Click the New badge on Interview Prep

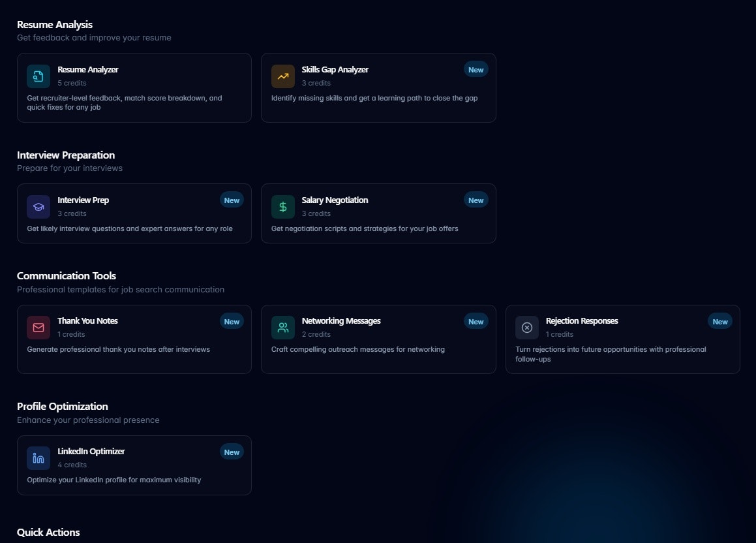[232, 200]
